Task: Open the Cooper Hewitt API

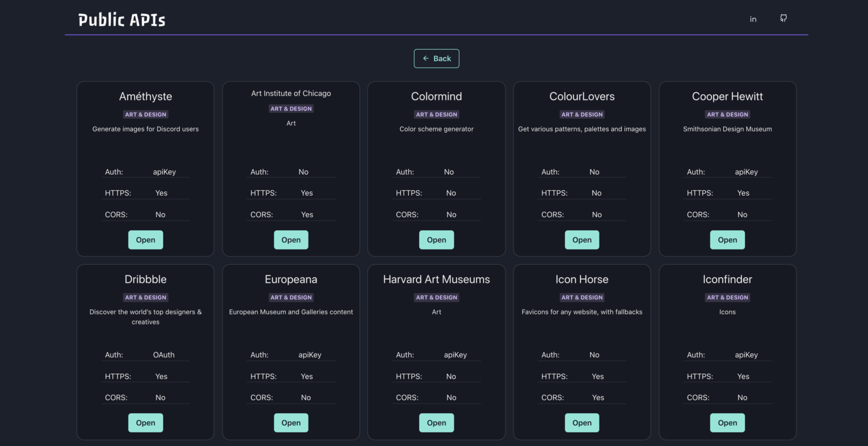Action: [x=727, y=239]
